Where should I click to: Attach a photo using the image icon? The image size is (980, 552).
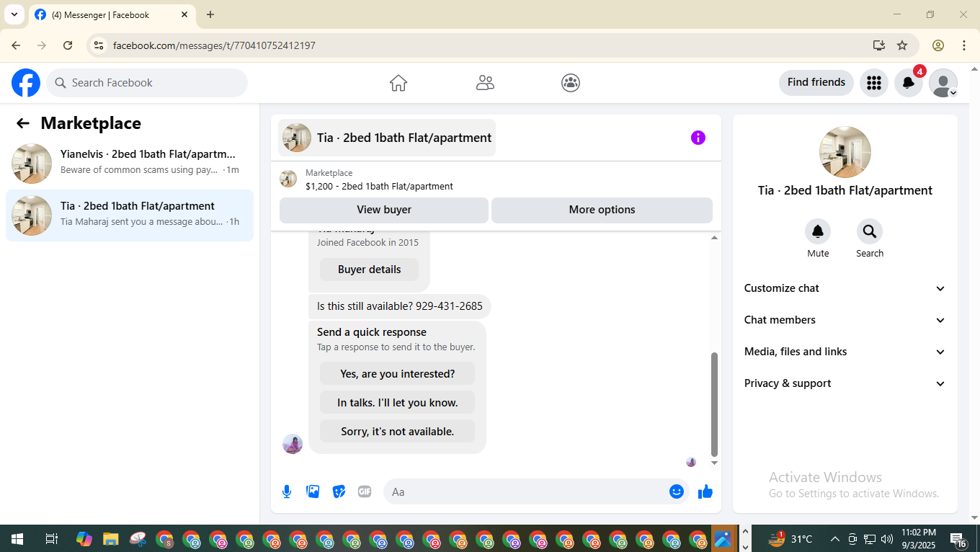(x=313, y=491)
